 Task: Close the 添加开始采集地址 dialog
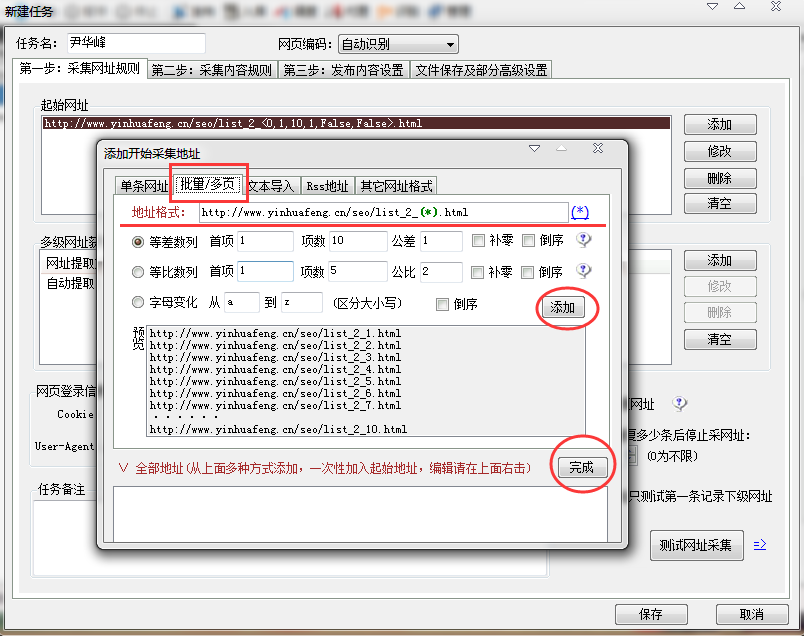(x=597, y=148)
